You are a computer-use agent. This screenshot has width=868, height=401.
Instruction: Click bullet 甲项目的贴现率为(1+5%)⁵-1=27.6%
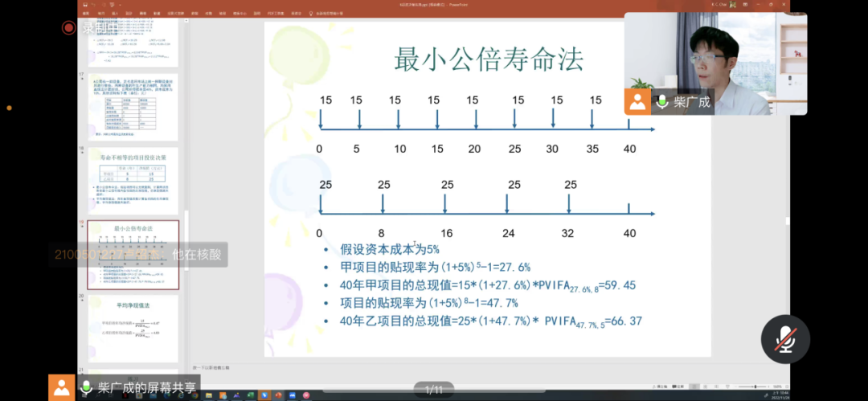tap(435, 267)
